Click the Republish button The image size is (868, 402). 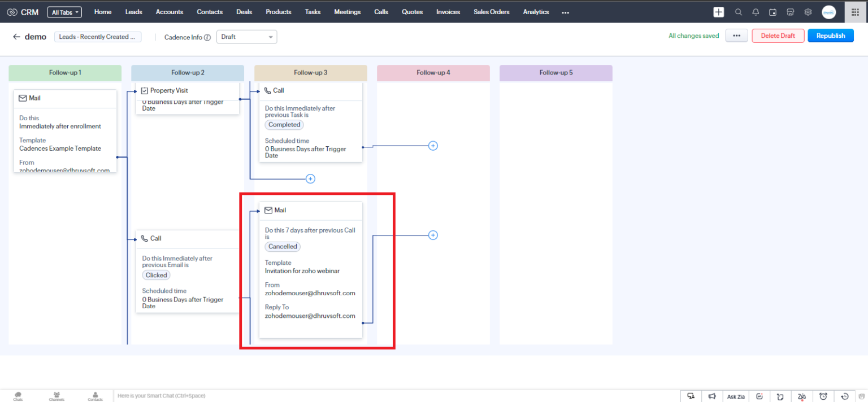tap(830, 35)
